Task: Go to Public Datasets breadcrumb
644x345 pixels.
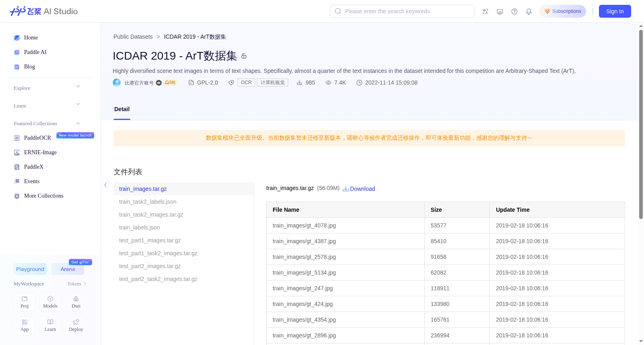Action: click(x=133, y=37)
